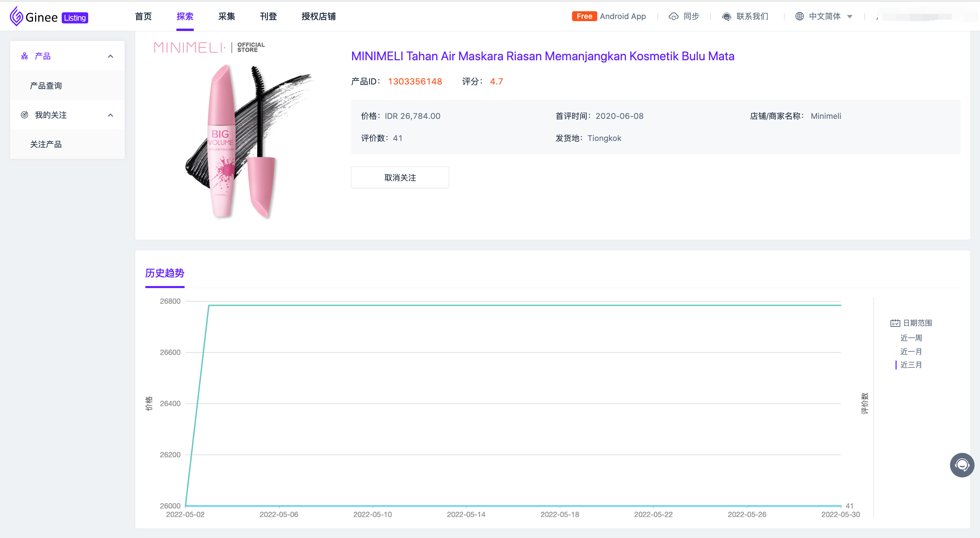The width and height of the screenshot is (980, 538).
Task: Open the MINIMELI Tahan Air Maskara title link
Action: [x=542, y=56]
